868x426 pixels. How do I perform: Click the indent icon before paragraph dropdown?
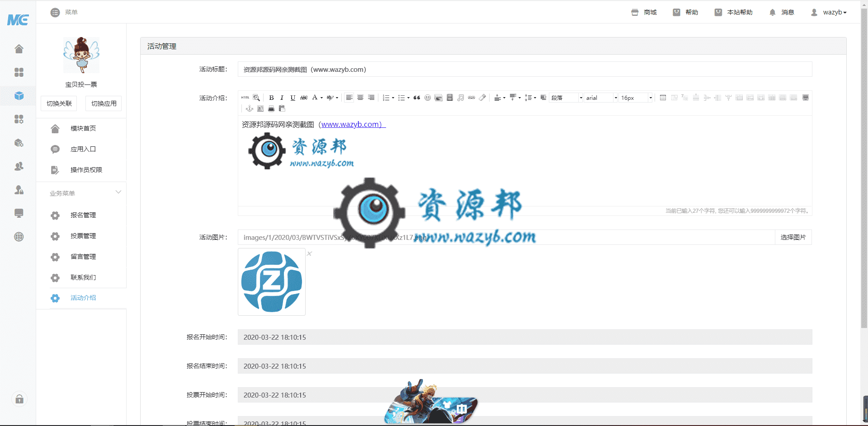click(x=543, y=98)
